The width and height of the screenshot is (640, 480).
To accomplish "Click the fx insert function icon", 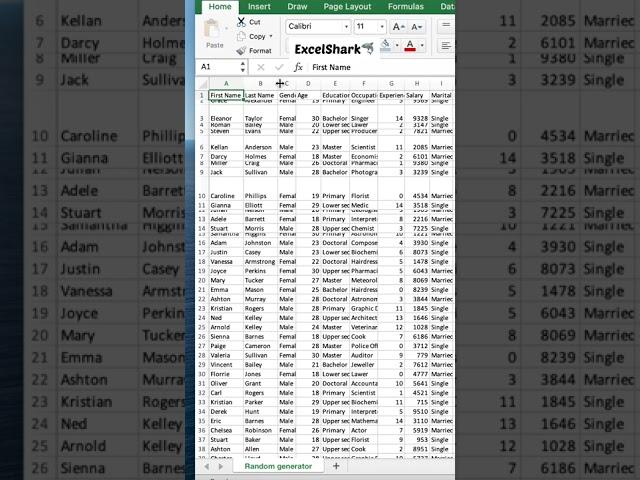I will [x=298, y=67].
